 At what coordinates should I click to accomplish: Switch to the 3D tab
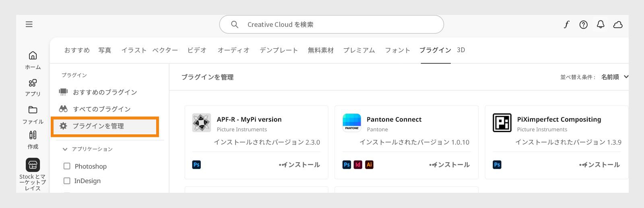461,50
